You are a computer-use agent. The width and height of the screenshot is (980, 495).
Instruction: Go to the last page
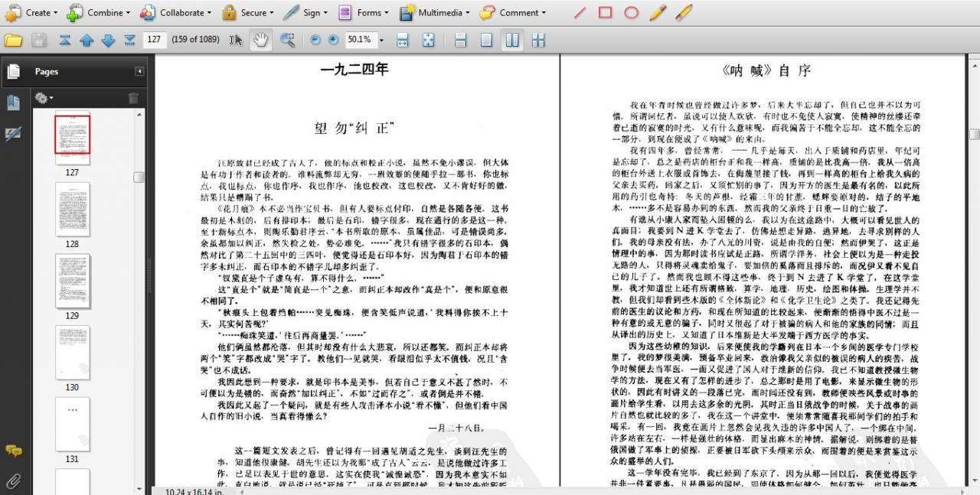[x=129, y=40]
